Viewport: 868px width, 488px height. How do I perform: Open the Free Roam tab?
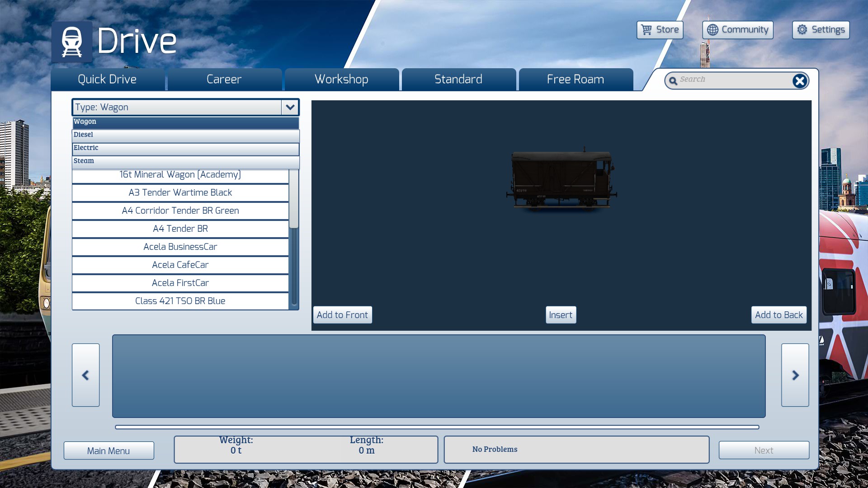575,80
